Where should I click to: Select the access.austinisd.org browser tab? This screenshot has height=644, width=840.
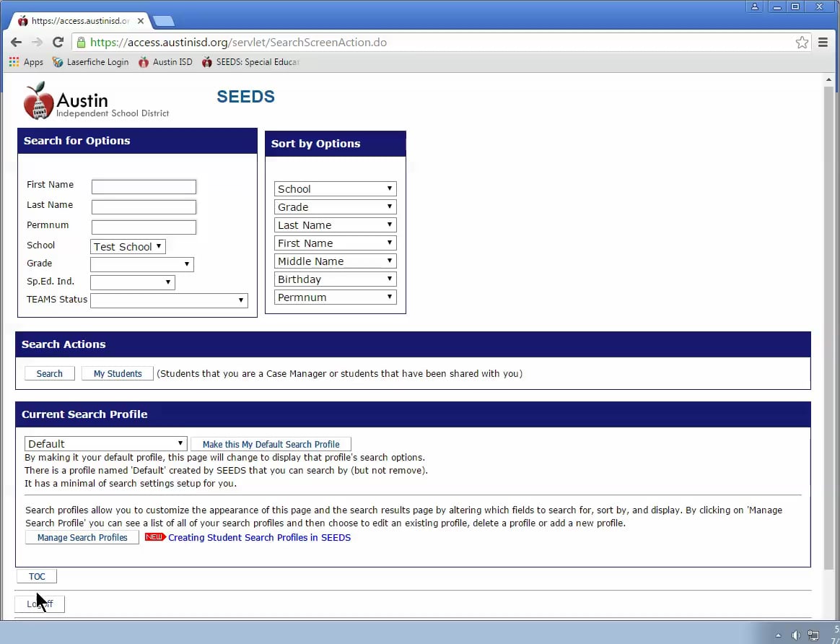pos(80,21)
